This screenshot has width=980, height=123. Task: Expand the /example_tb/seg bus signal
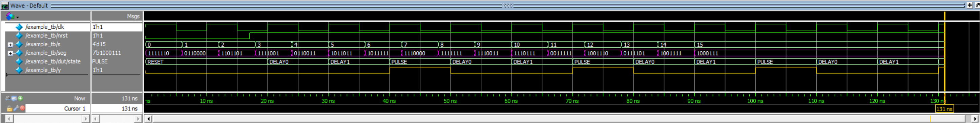pos(10,53)
